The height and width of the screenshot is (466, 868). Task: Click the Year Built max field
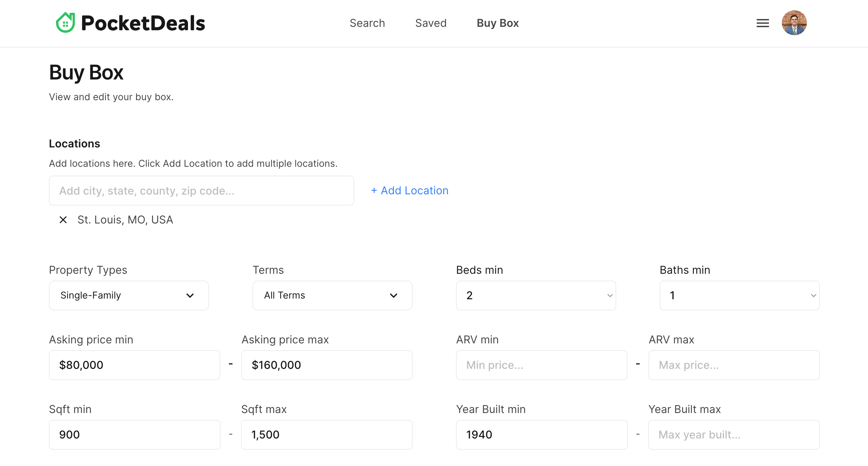[x=734, y=434]
